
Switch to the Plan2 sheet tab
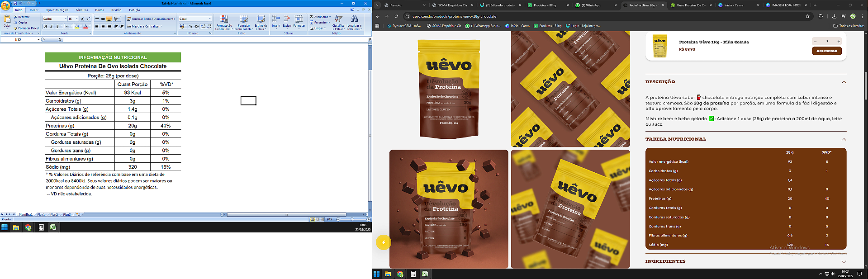pyautogui.click(x=54, y=214)
